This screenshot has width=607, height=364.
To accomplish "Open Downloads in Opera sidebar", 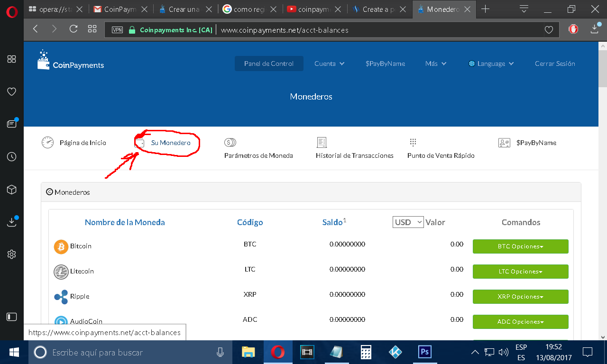I will coord(12,221).
